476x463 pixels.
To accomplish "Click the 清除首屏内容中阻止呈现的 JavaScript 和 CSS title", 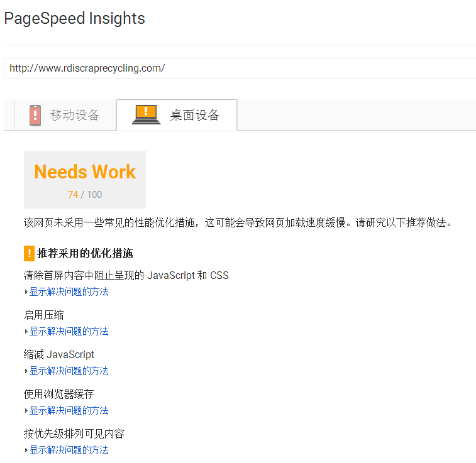I will pyautogui.click(x=126, y=275).
